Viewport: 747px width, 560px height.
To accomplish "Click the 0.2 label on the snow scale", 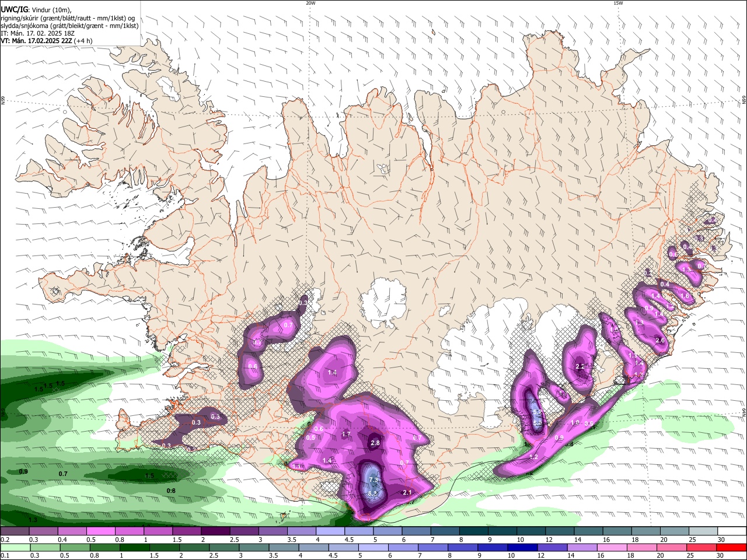I will click(5, 540).
